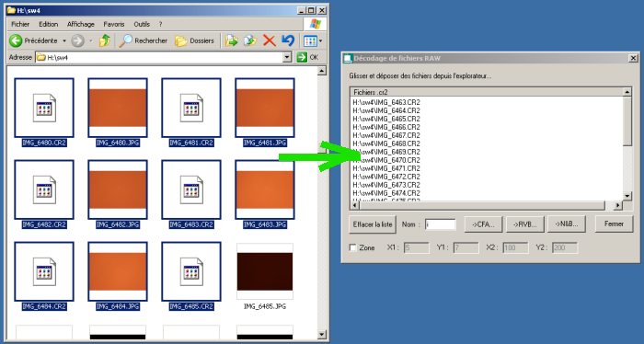The height and width of the screenshot is (344, 644).
Task: Click the ->RVB... conversion button
Action: [525, 224]
